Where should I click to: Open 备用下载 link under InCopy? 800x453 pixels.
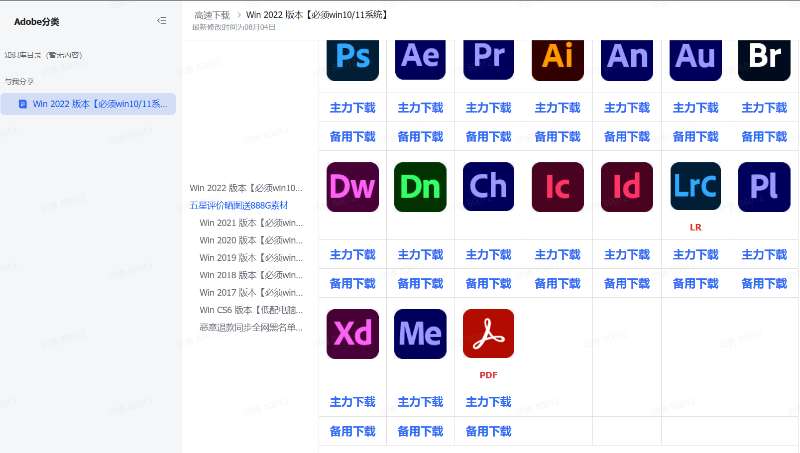[x=558, y=284]
